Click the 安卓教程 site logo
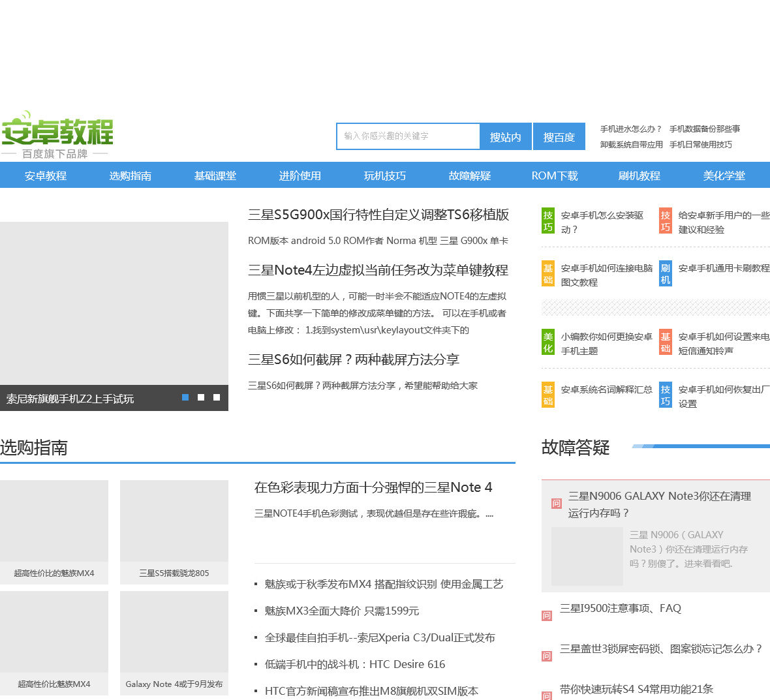Screen dimensions: 770x700 (x=57, y=135)
